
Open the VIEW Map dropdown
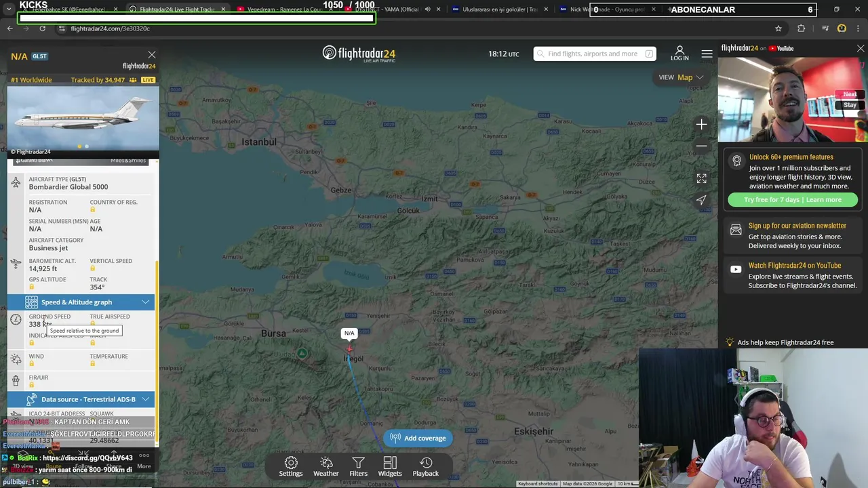(682, 77)
